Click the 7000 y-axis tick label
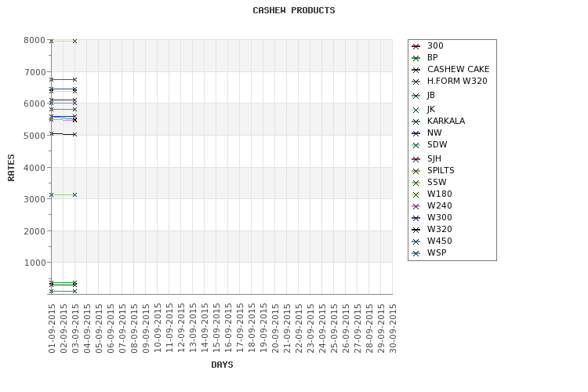The image size is (588, 392). 34,72
